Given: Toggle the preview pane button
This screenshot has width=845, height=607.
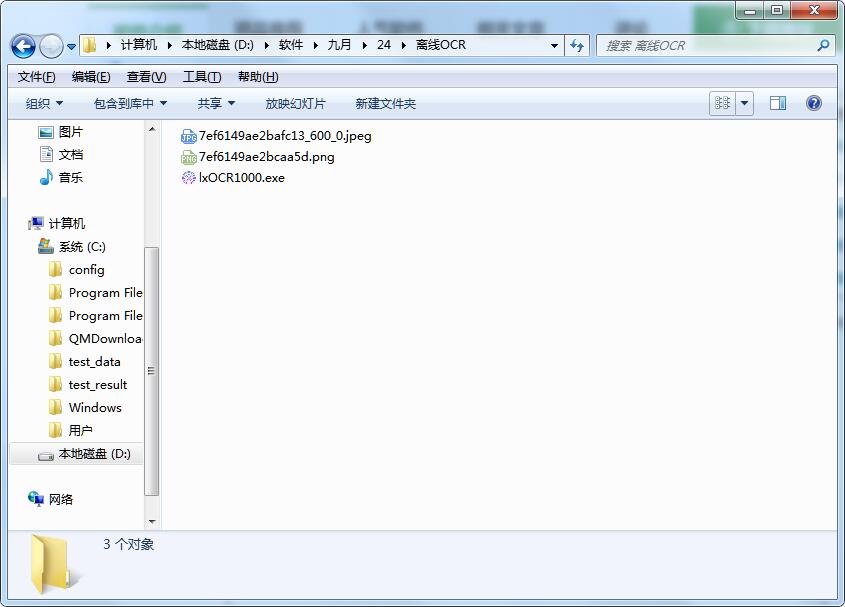Looking at the screenshot, I should 778,103.
